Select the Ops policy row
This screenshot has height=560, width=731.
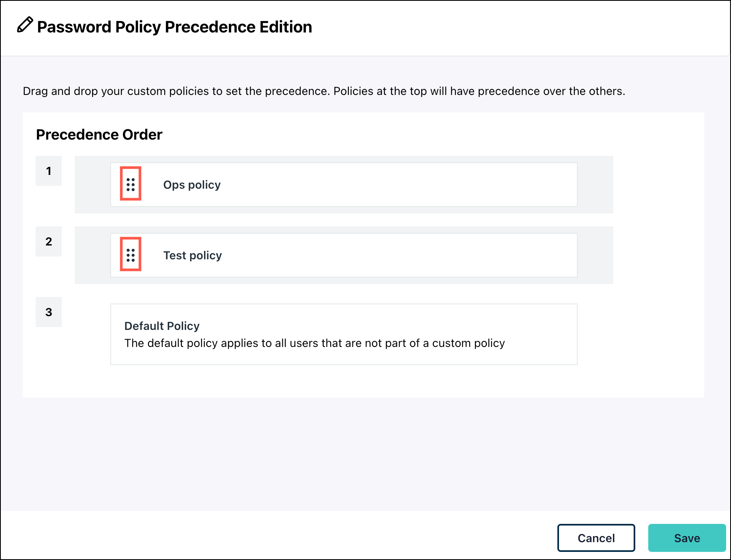(x=344, y=185)
